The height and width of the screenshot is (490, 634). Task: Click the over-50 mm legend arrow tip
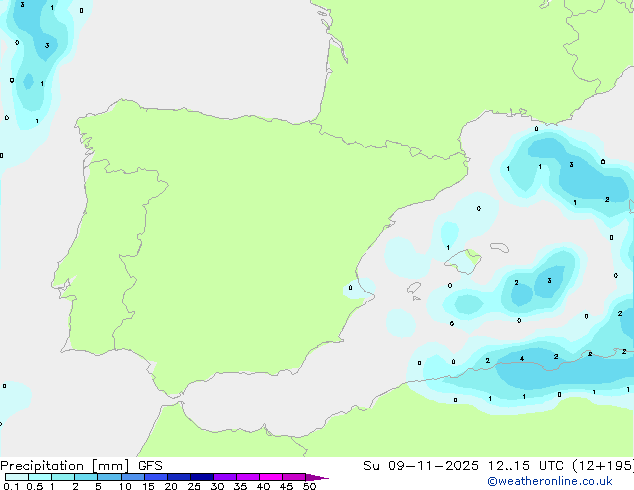317,477
